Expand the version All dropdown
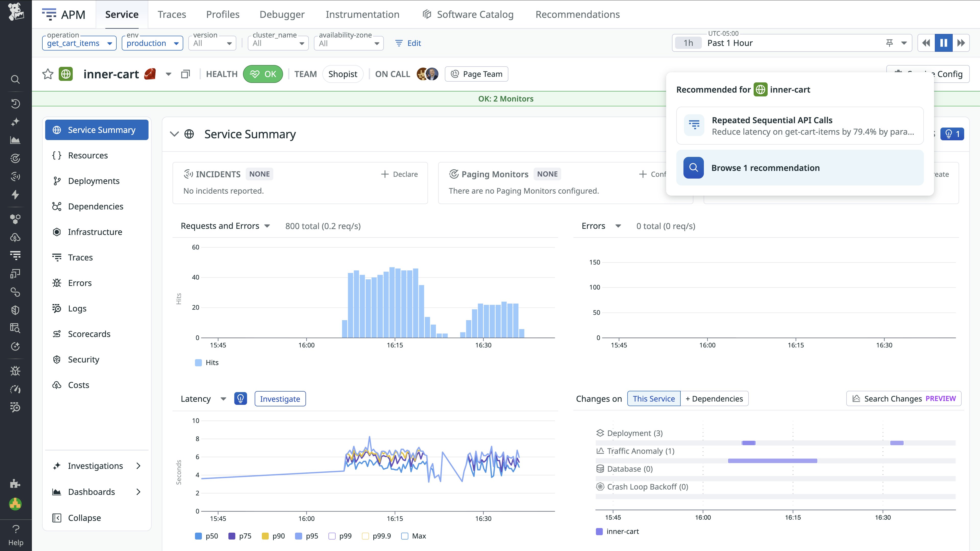The height and width of the screenshot is (551, 980). (x=212, y=43)
